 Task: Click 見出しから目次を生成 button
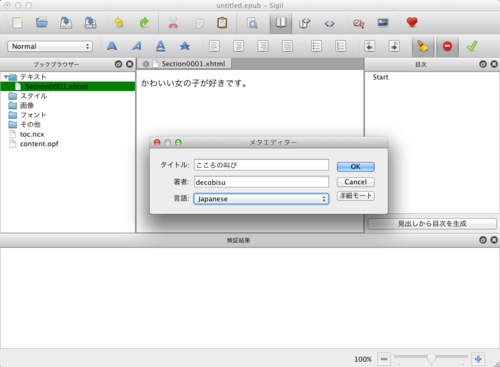tap(432, 224)
